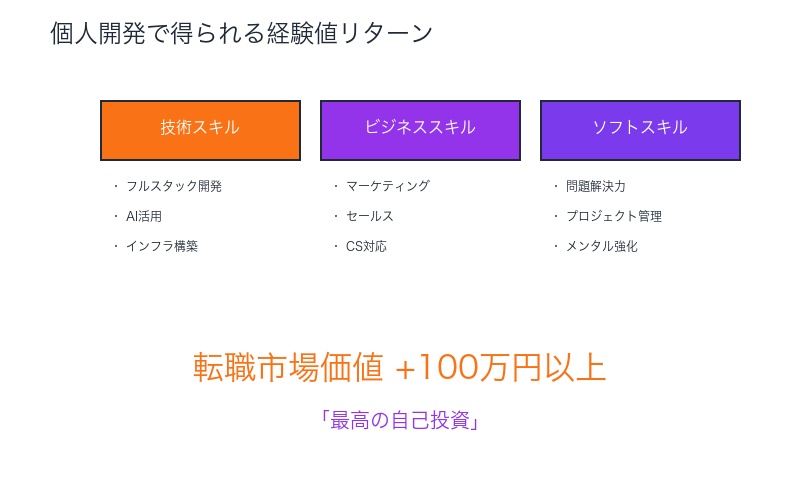Image resolution: width=800 pixels, height=500 pixels.
Task: Click the bullet dot before マーケティング
Action: point(336,186)
